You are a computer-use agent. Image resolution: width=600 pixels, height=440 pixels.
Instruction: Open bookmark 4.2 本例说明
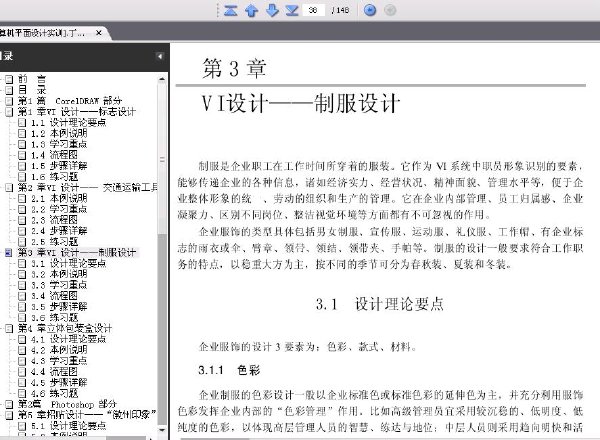(59, 350)
